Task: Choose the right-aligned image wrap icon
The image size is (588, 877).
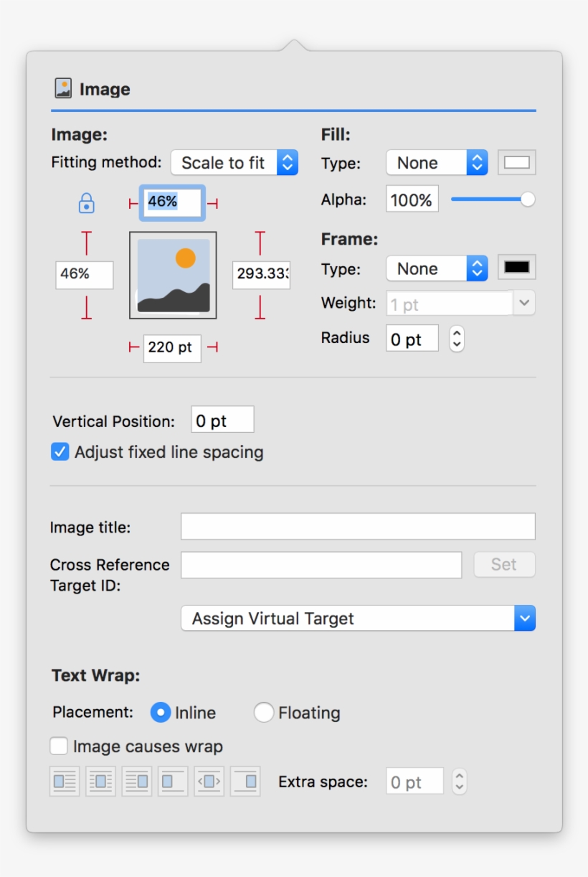Action: point(246,781)
